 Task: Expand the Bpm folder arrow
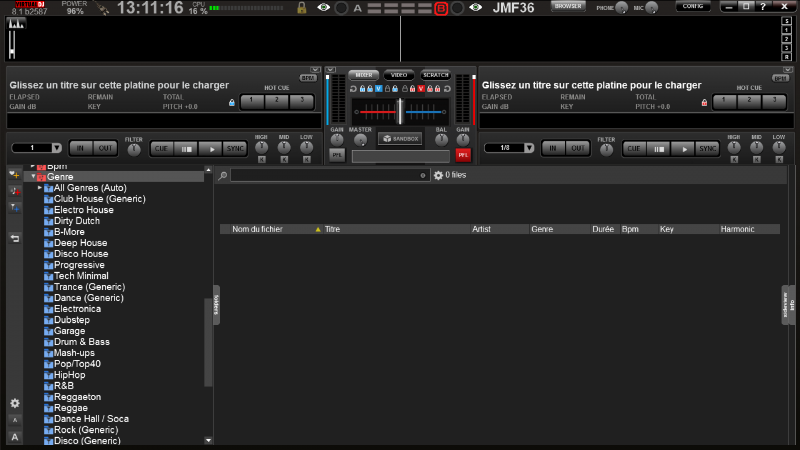tap(33, 166)
